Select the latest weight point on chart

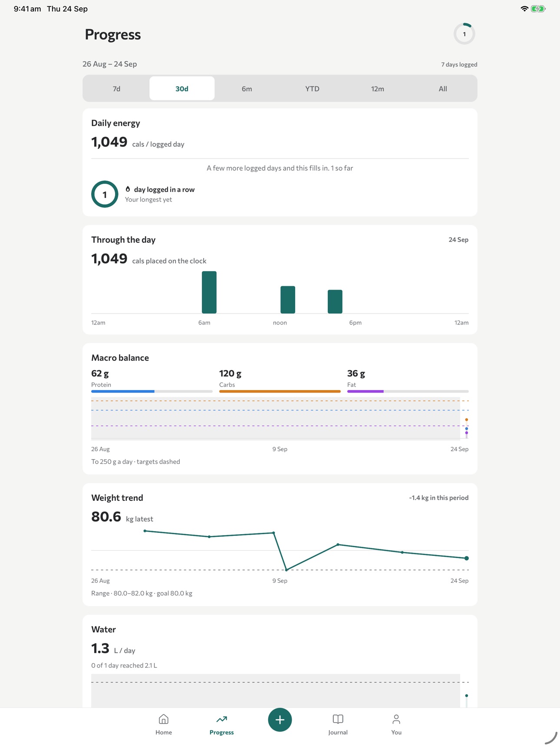(x=467, y=558)
